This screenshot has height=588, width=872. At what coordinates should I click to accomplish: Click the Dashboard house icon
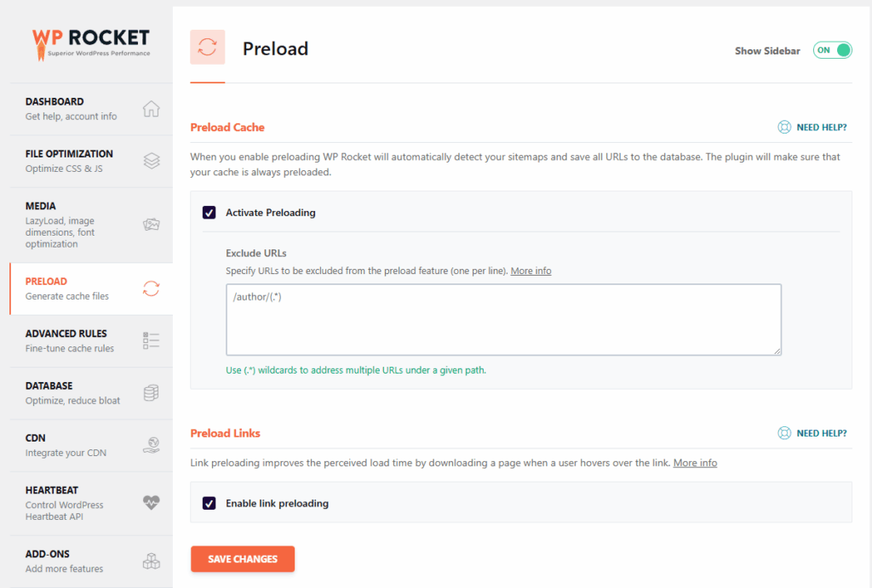click(x=152, y=109)
